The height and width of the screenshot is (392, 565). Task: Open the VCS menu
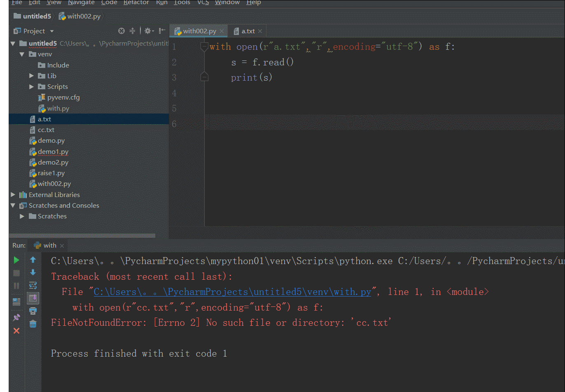click(x=203, y=2)
